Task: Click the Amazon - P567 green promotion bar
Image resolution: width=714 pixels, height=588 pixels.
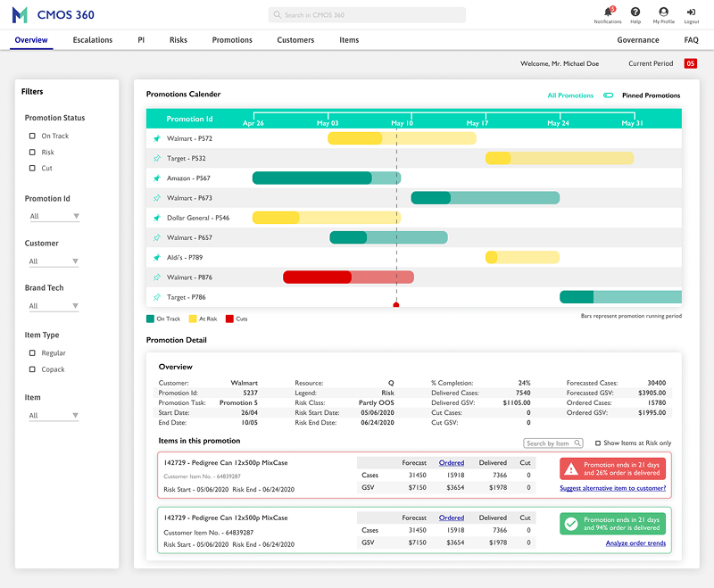Action: click(327, 178)
